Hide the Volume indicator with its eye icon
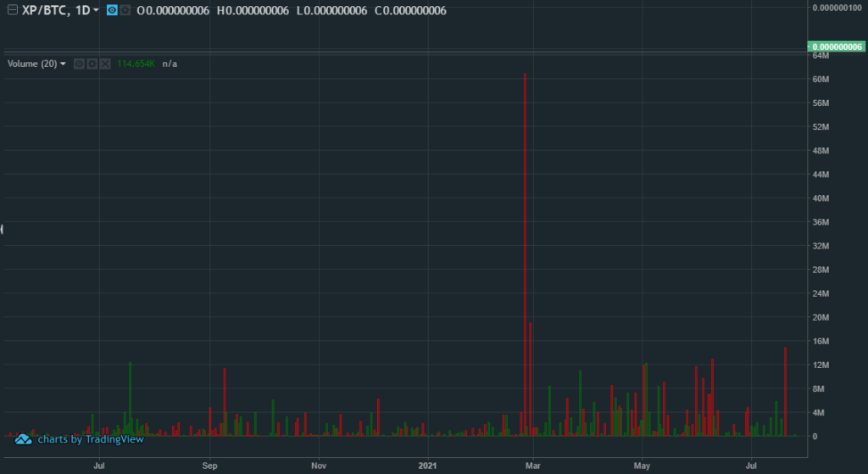 (x=79, y=64)
